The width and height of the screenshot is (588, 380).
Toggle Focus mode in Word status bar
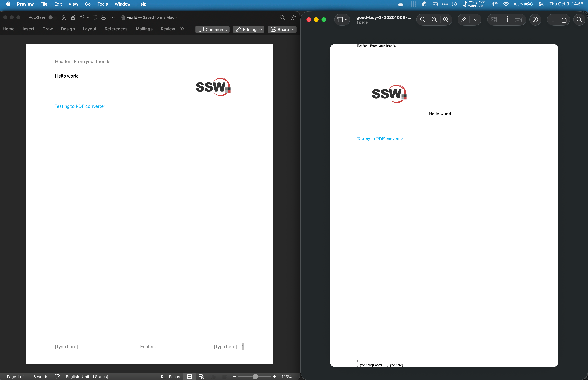[171, 377]
